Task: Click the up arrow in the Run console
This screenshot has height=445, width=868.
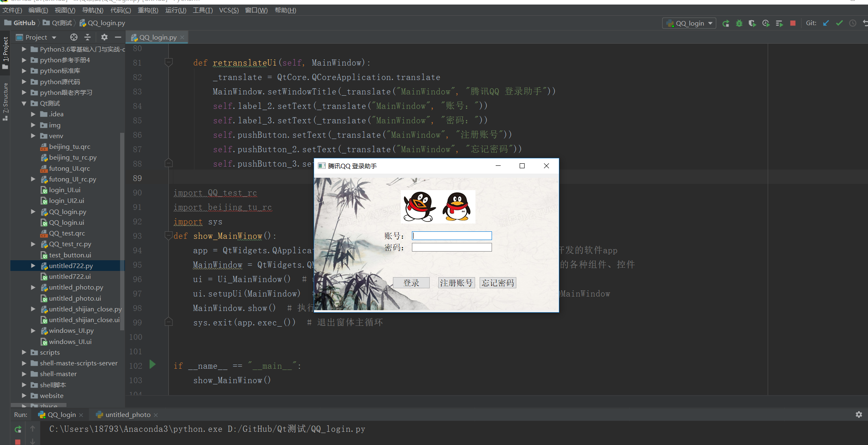Action: pyautogui.click(x=33, y=429)
